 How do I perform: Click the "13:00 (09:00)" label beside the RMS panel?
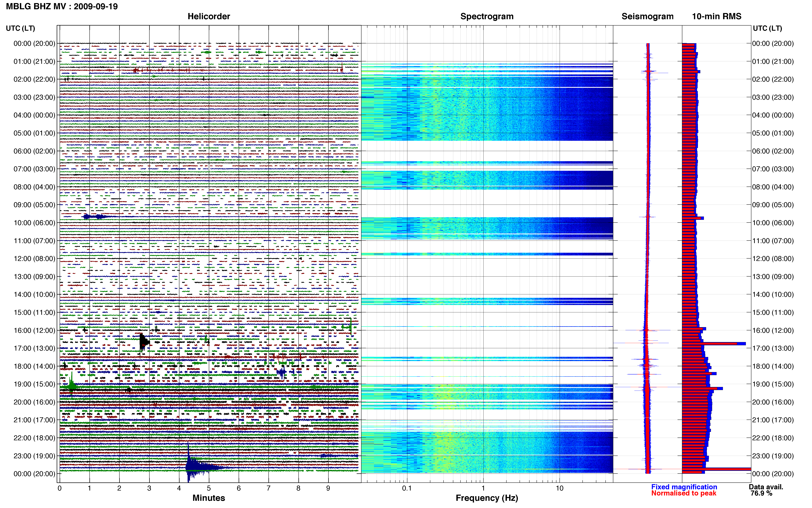click(773, 277)
